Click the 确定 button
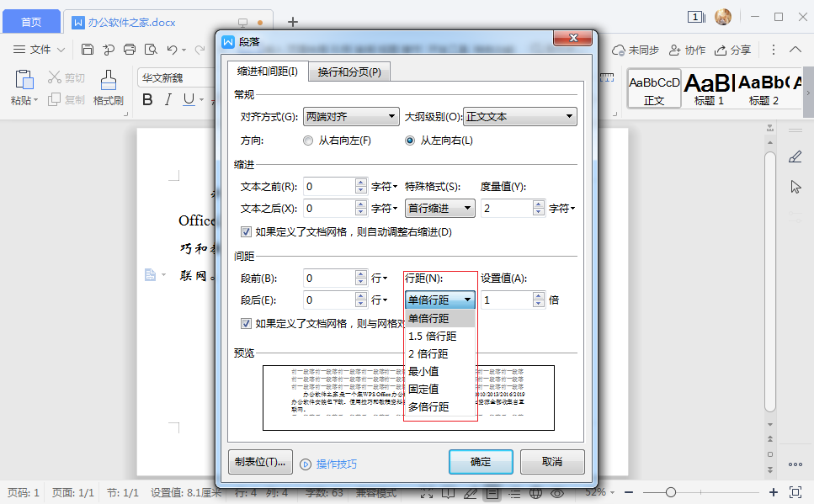The height and width of the screenshot is (504, 814). 481,462
